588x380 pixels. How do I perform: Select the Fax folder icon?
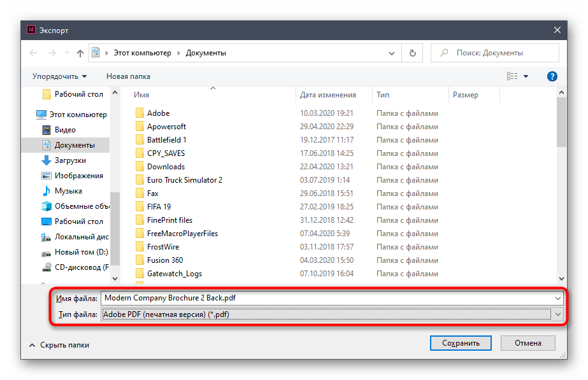[140, 194]
